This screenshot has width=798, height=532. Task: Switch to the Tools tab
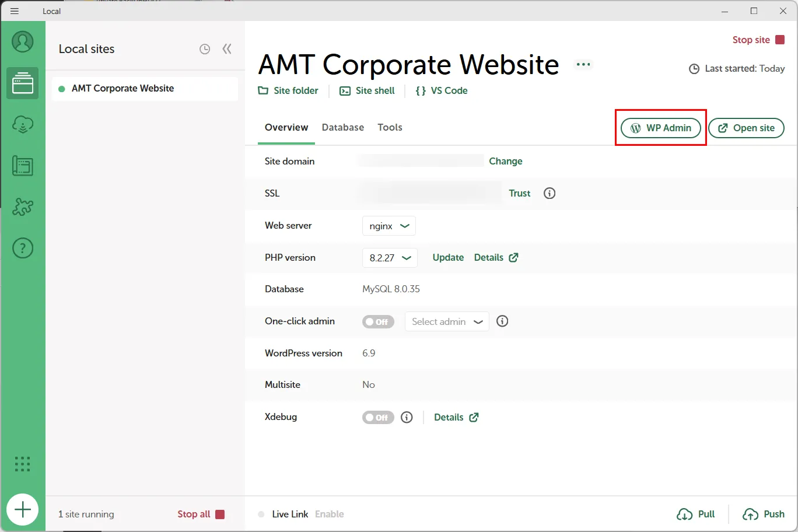[390, 127]
